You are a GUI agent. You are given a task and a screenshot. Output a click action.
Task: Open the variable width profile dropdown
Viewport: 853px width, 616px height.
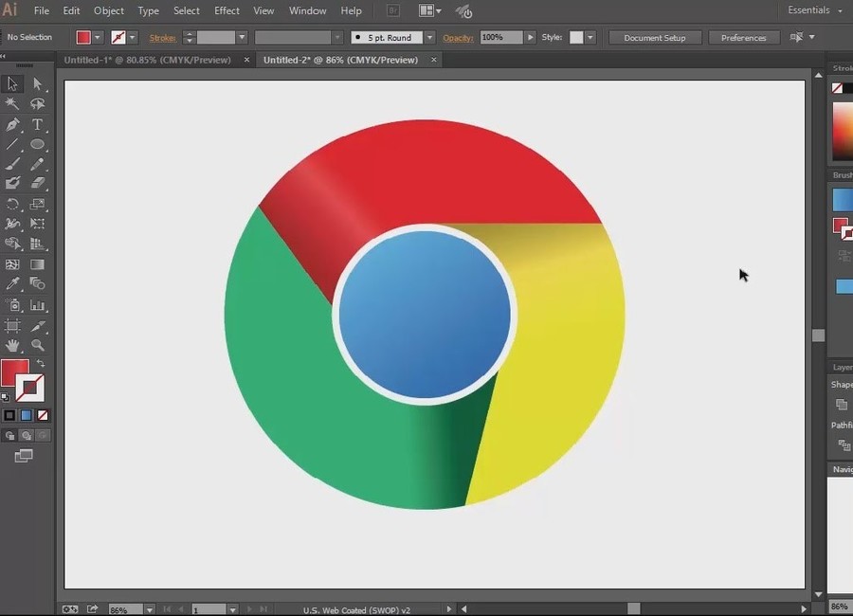coord(337,37)
